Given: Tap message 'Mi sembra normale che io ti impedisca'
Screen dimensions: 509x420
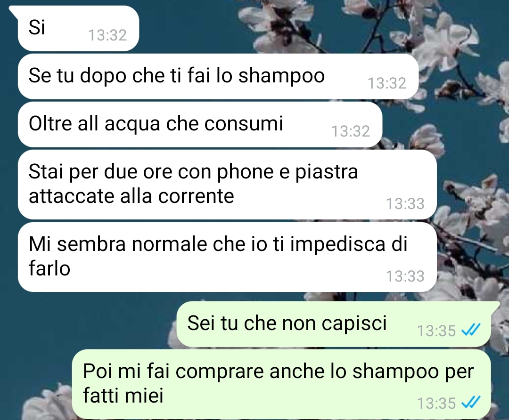Looking at the screenshot, I should click(227, 257).
